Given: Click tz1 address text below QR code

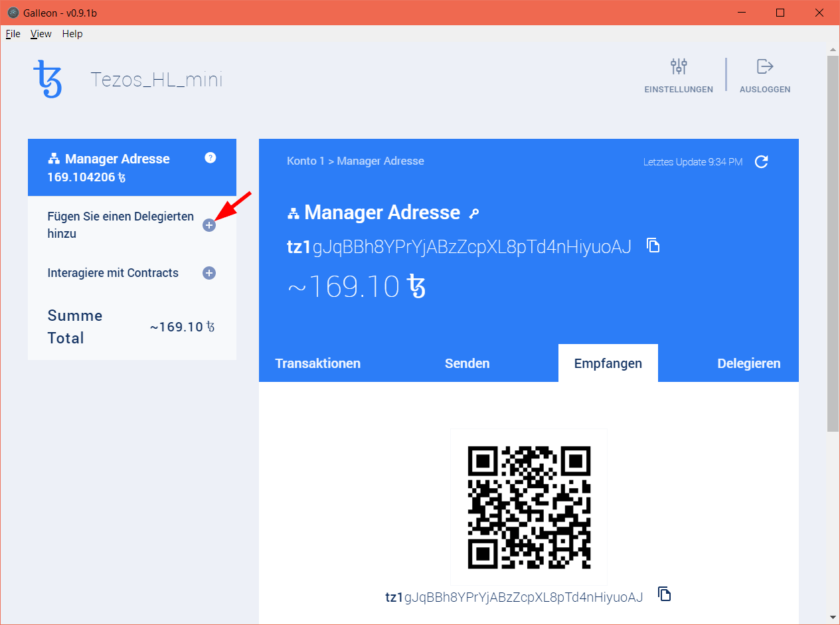Looking at the screenshot, I should pyautogui.click(x=514, y=597).
